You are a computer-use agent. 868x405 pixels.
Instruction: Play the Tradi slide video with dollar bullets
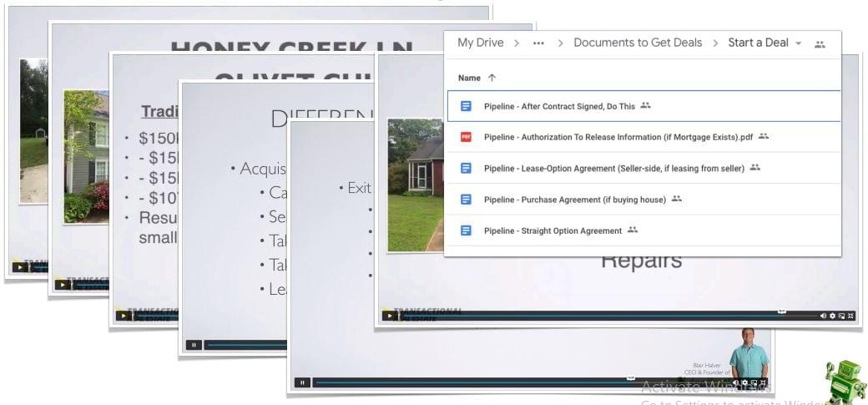tap(124, 316)
